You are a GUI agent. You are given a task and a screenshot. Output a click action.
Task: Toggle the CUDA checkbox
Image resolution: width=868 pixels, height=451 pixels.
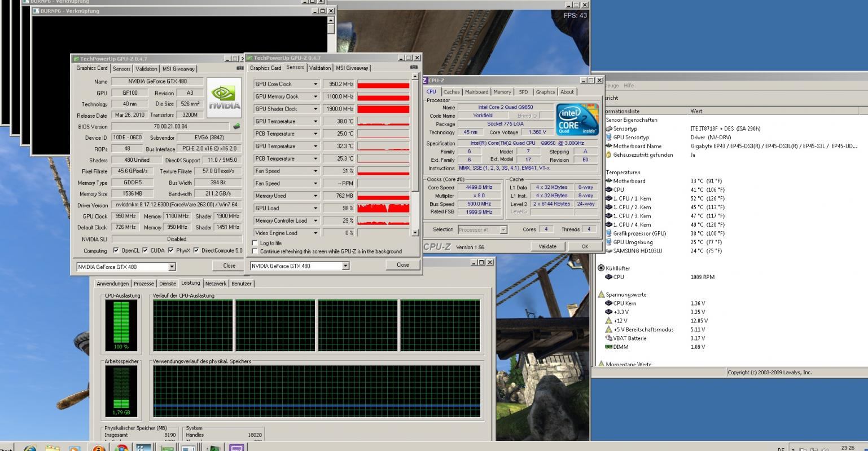pos(145,250)
